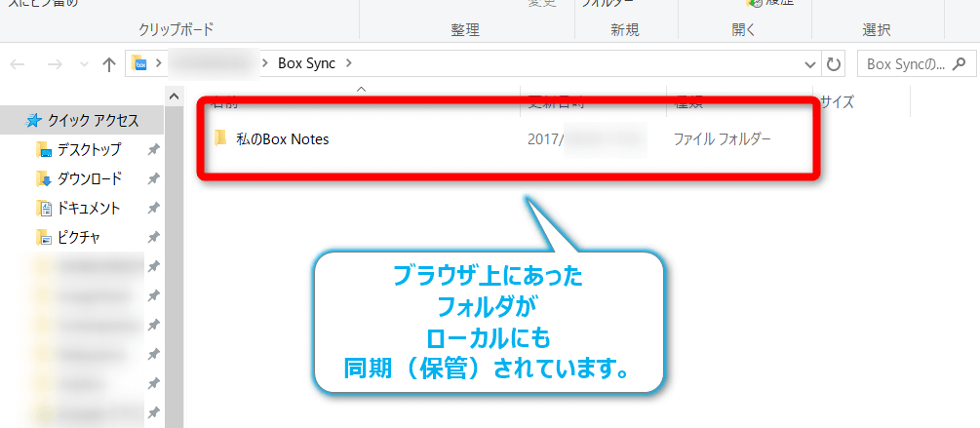Select the 私のBox Notes folder icon

pos(220,138)
